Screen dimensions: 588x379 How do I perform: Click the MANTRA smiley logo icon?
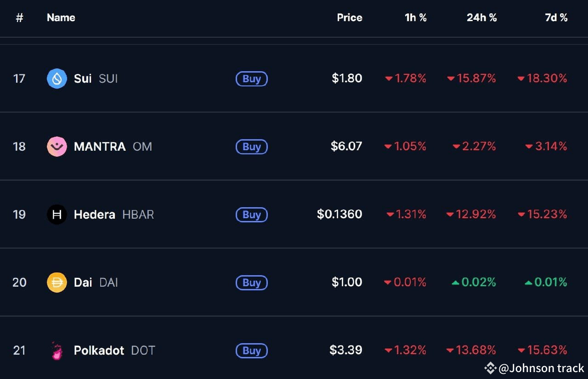(57, 147)
